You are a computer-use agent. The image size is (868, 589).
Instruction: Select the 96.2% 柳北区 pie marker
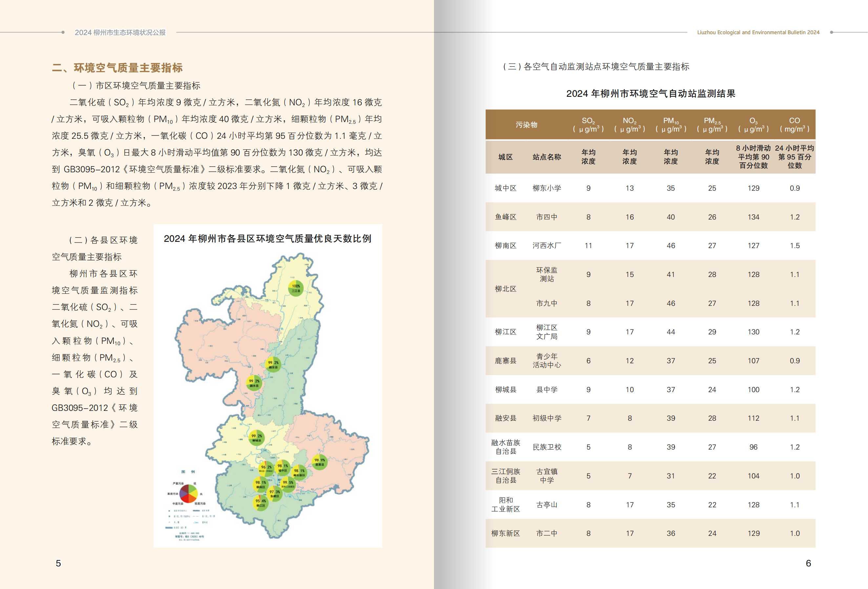point(266,469)
